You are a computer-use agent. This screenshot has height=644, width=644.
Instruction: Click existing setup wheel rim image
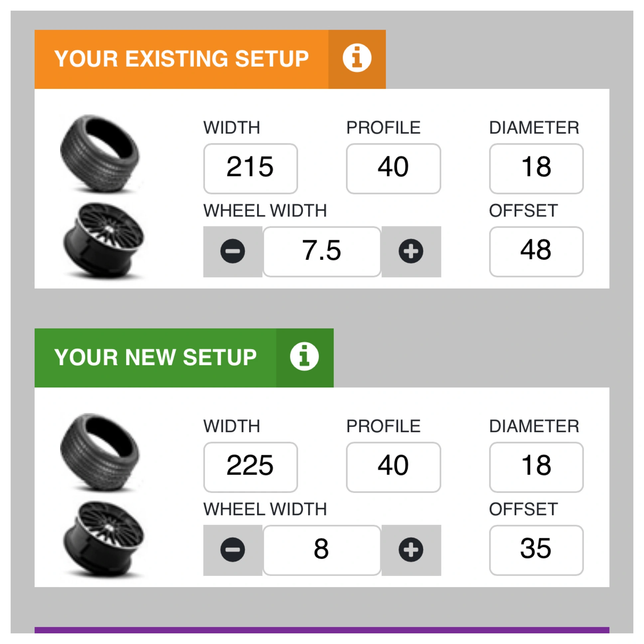104,240
